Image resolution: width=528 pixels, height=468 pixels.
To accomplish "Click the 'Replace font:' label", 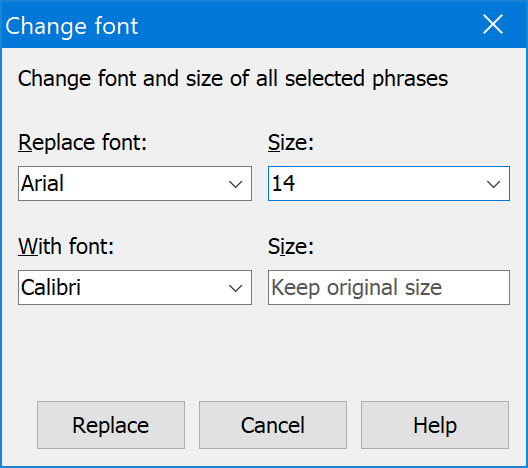I will (x=82, y=142).
